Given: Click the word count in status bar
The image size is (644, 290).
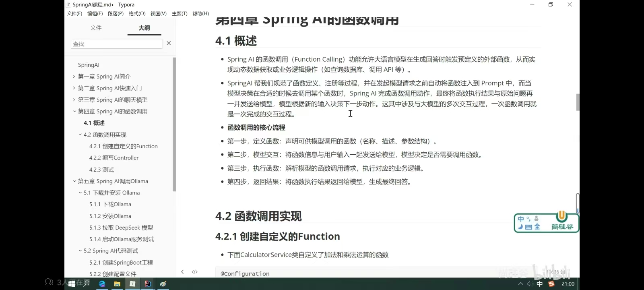Looking at the screenshot, I should 556,272.
